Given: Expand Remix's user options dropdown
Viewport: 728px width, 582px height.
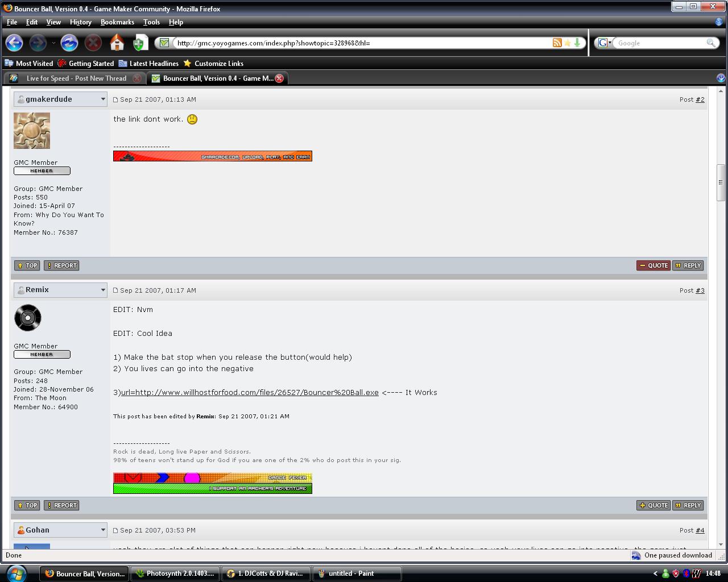Looking at the screenshot, I should tap(103, 290).
